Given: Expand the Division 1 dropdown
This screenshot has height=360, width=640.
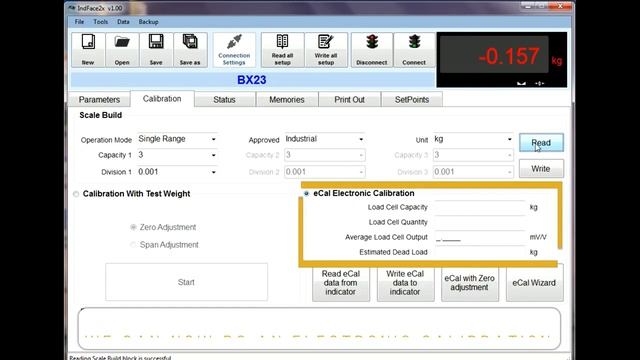Looking at the screenshot, I should tap(213, 172).
